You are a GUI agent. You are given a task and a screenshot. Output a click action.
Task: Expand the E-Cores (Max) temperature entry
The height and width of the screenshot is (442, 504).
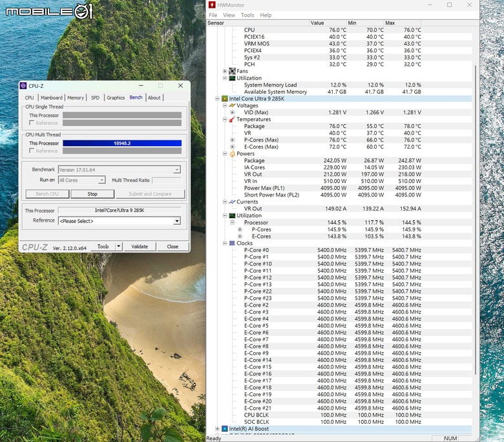point(232,147)
